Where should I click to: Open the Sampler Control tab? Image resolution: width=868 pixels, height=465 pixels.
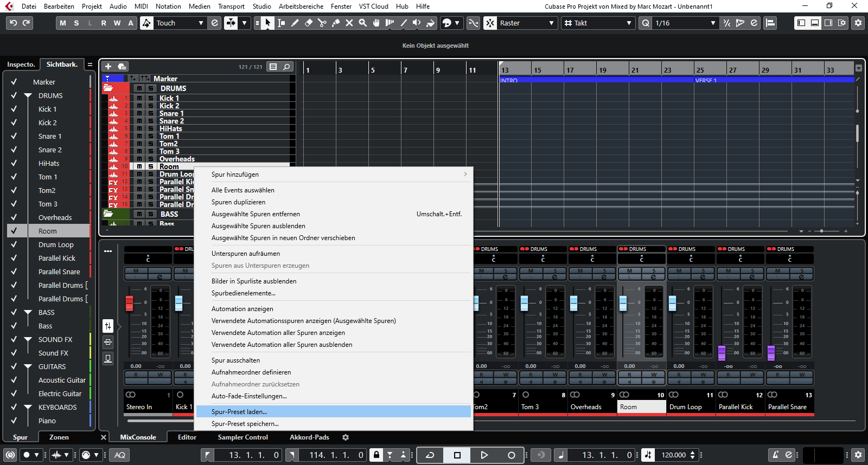(243, 437)
